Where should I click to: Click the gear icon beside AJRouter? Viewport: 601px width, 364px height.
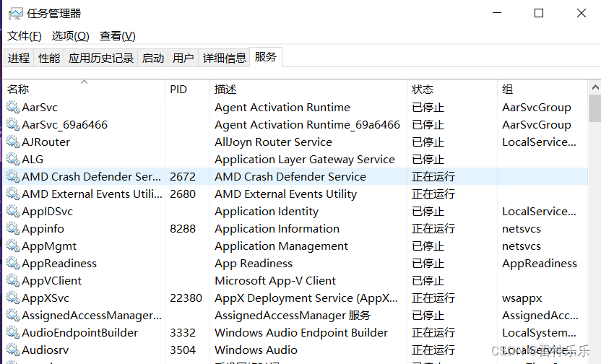13,142
